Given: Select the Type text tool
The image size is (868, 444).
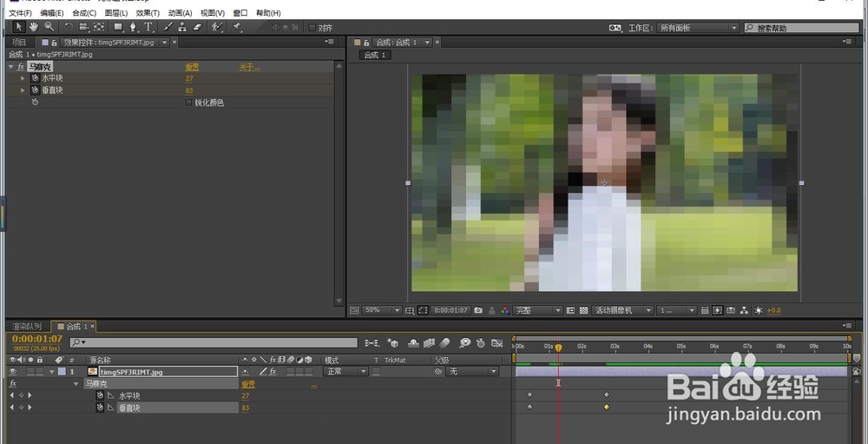Looking at the screenshot, I should pyautogui.click(x=148, y=27).
